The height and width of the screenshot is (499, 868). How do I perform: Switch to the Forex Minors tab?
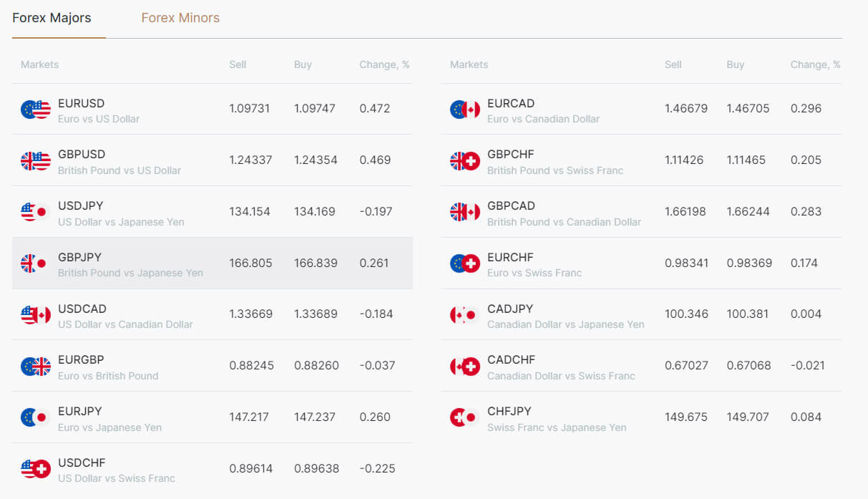[x=180, y=17]
